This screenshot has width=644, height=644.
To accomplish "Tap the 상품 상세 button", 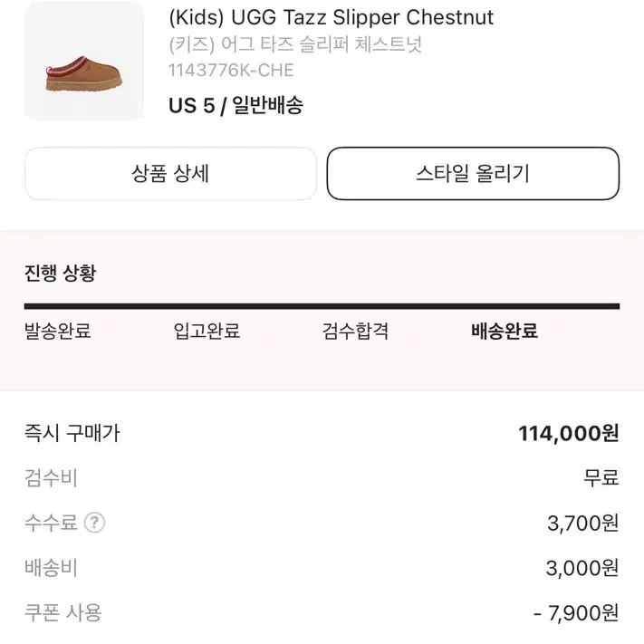I will 170,173.
